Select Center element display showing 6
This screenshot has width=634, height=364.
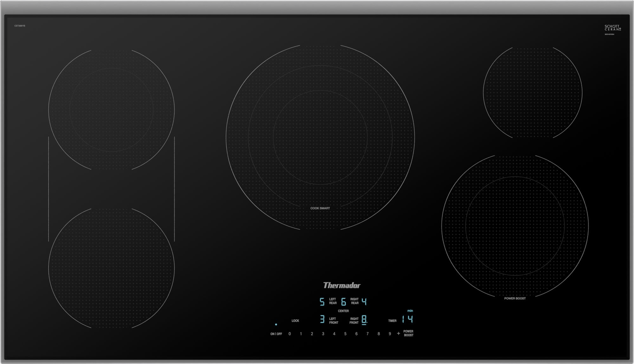(x=344, y=302)
